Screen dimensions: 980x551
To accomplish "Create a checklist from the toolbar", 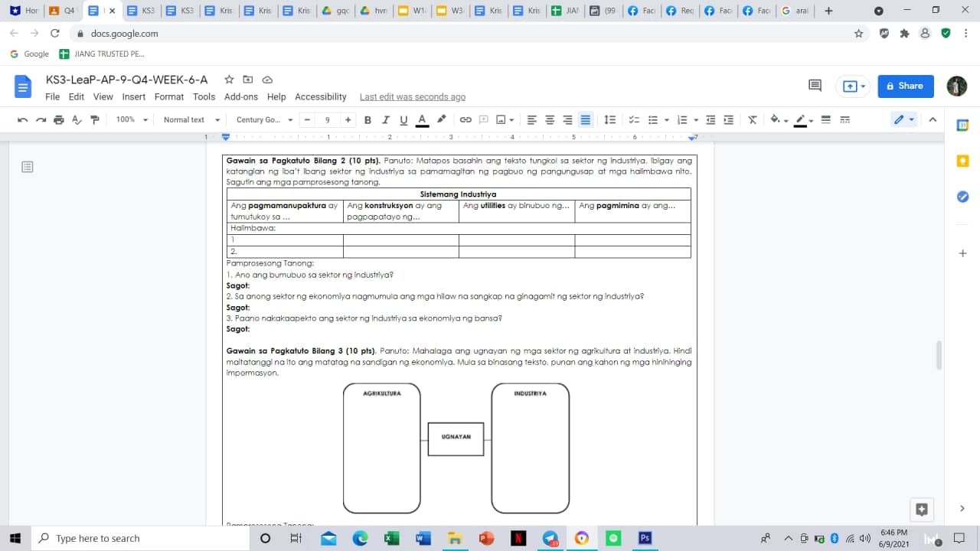I will coord(634,120).
